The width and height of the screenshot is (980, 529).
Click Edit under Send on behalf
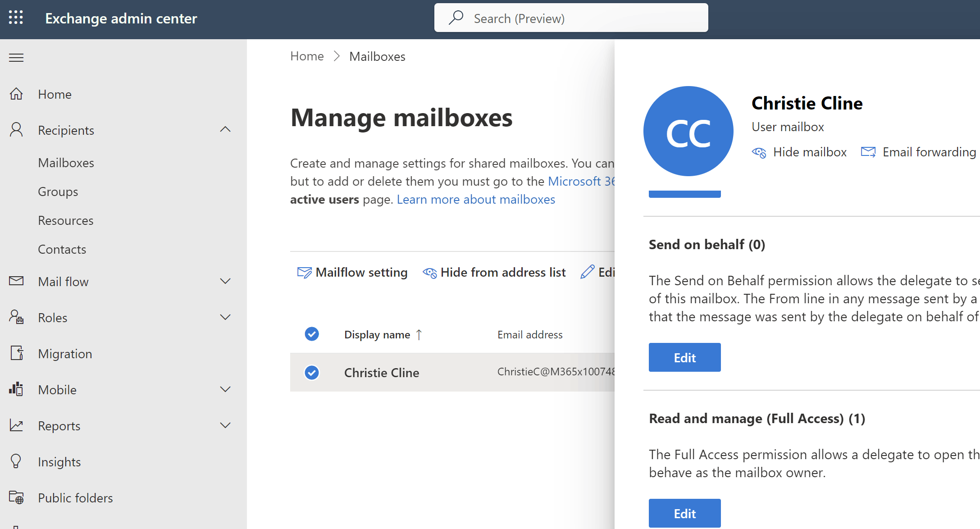[684, 357]
